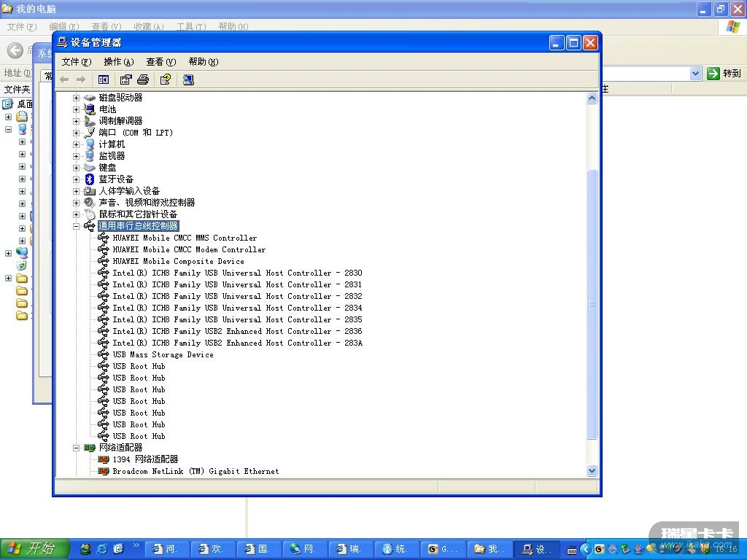The image size is (747, 560).
Task: Open the 收藏(A) menu in 我的电脑 window
Action: (149, 27)
